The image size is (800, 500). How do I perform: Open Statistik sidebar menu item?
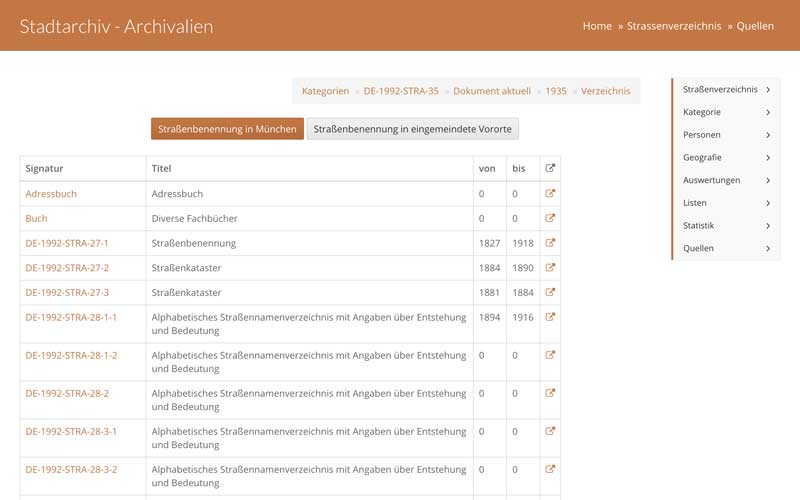(726, 226)
